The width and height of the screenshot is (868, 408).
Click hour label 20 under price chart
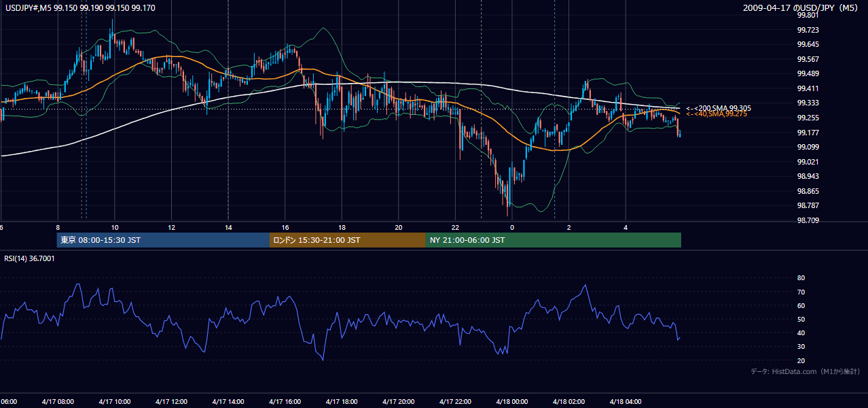click(x=399, y=227)
